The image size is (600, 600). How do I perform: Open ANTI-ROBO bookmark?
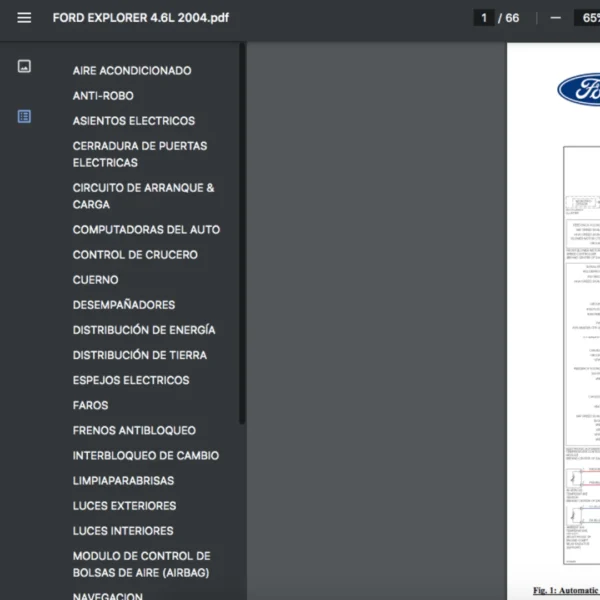pos(103,96)
